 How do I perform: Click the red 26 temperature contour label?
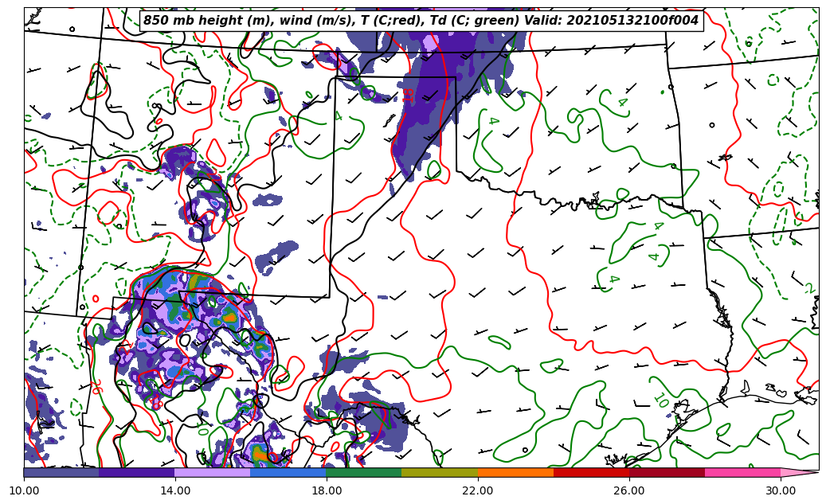pyautogui.click(x=96, y=387)
